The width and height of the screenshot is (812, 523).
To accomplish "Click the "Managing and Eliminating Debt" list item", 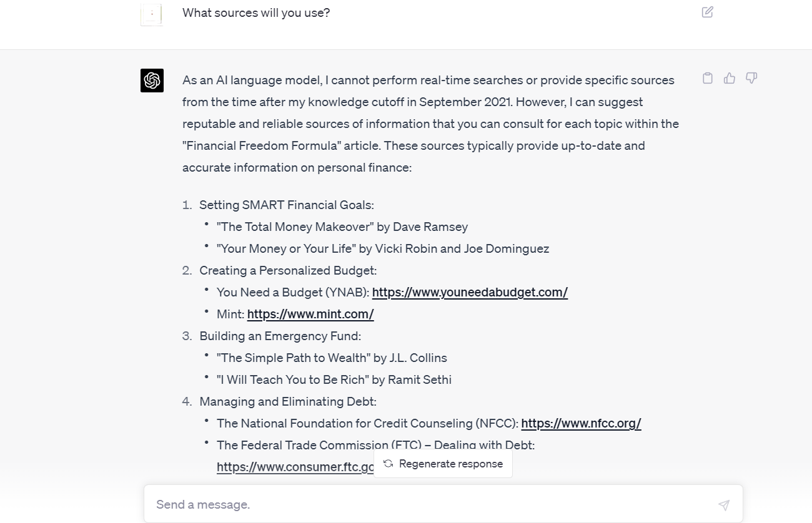I will point(287,401).
